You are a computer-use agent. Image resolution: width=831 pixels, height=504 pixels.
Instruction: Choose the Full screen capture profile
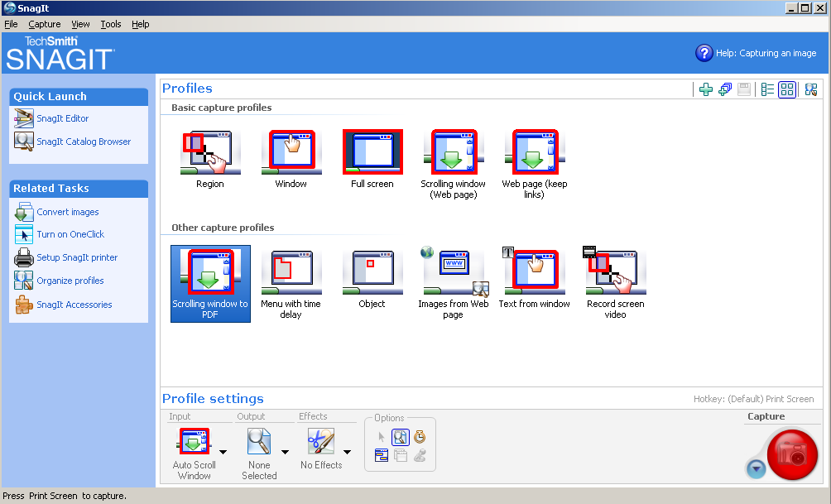coord(372,159)
